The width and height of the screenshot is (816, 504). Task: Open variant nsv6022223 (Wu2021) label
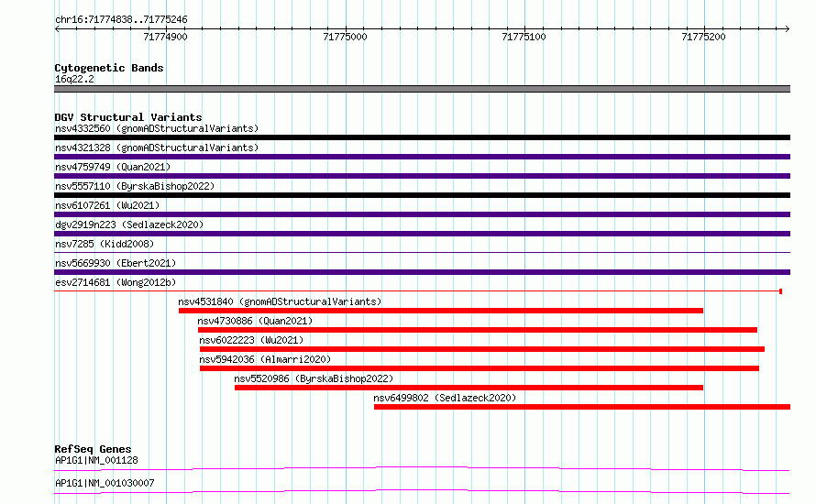251,340
